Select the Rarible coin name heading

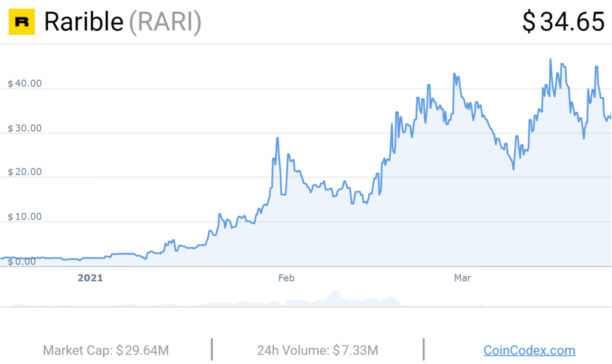tap(84, 22)
